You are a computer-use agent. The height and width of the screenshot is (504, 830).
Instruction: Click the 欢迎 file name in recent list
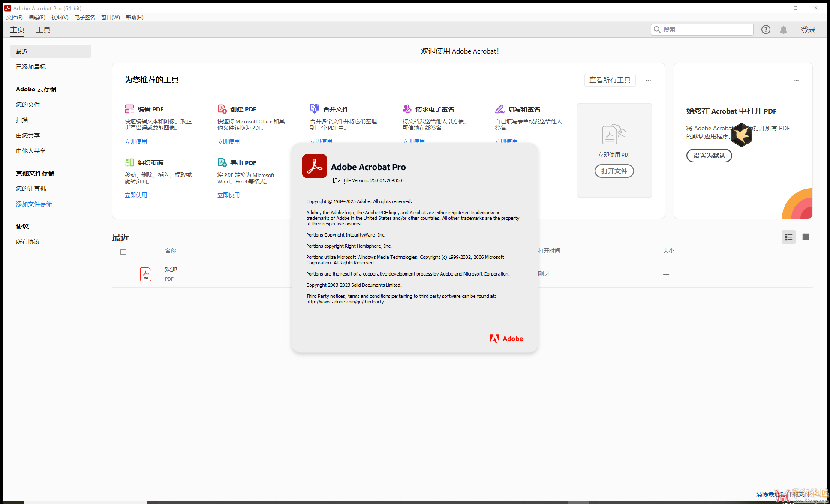click(x=171, y=270)
